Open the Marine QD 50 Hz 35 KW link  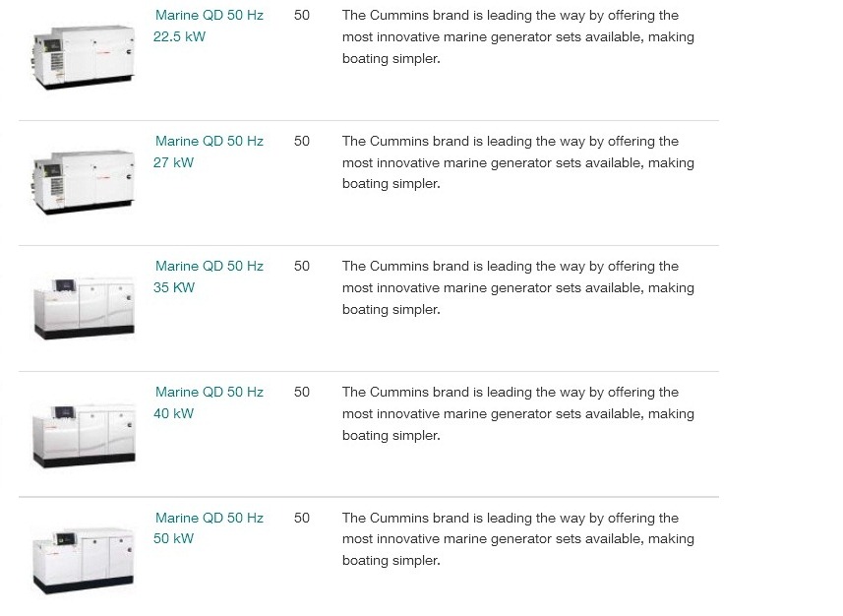tap(209, 277)
